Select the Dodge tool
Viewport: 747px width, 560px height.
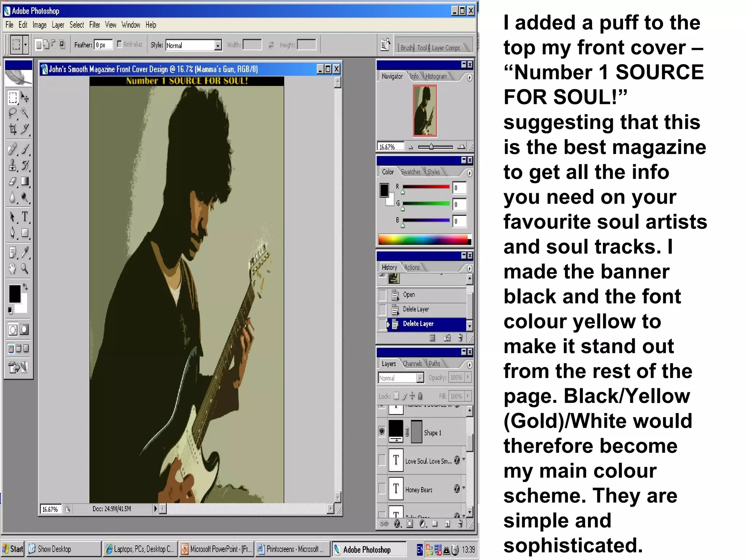pos(25,197)
